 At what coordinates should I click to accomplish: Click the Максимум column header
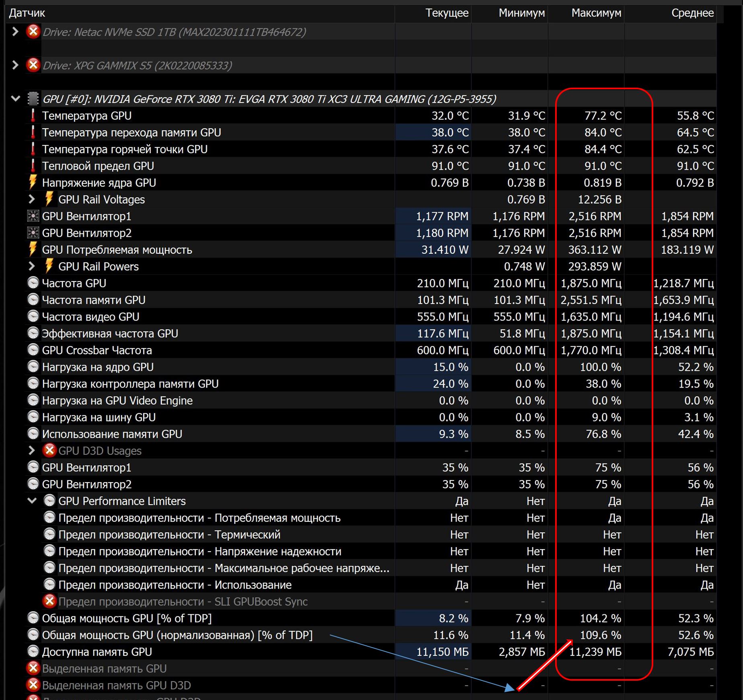click(x=586, y=13)
